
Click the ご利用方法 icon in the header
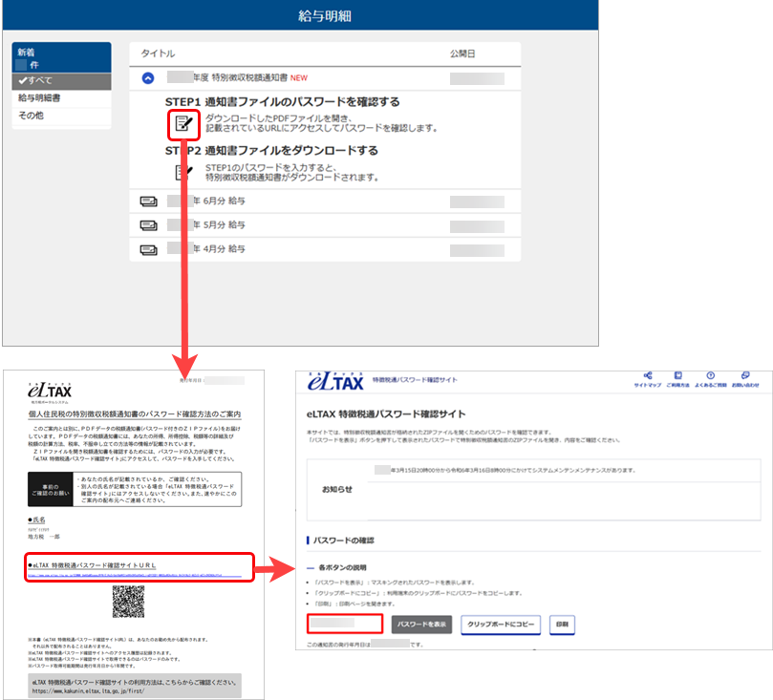(x=678, y=376)
